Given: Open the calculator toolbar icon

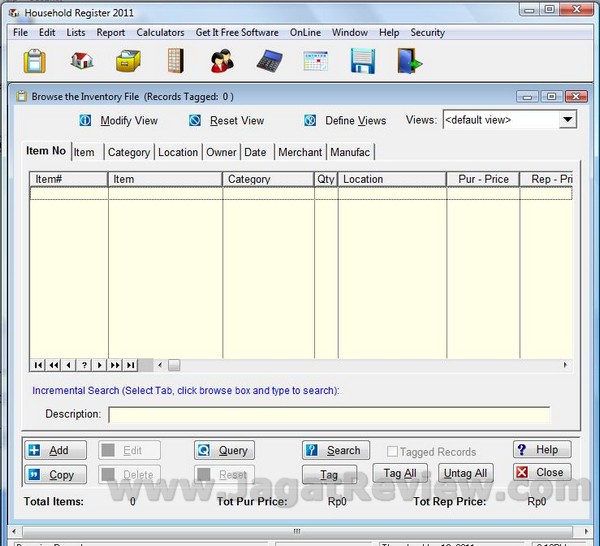Looking at the screenshot, I should tap(268, 61).
